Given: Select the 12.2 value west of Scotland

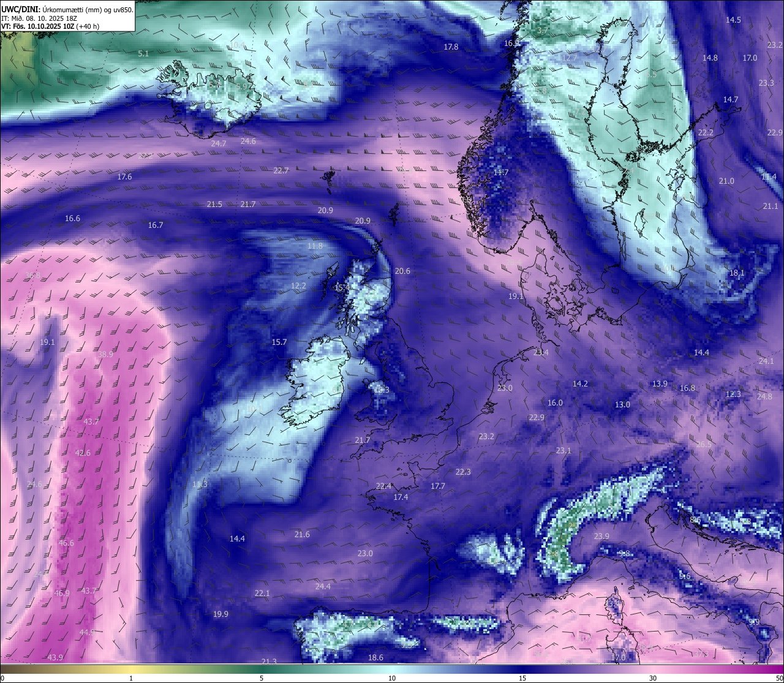Looking at the screenshot, I should point(298,286).
